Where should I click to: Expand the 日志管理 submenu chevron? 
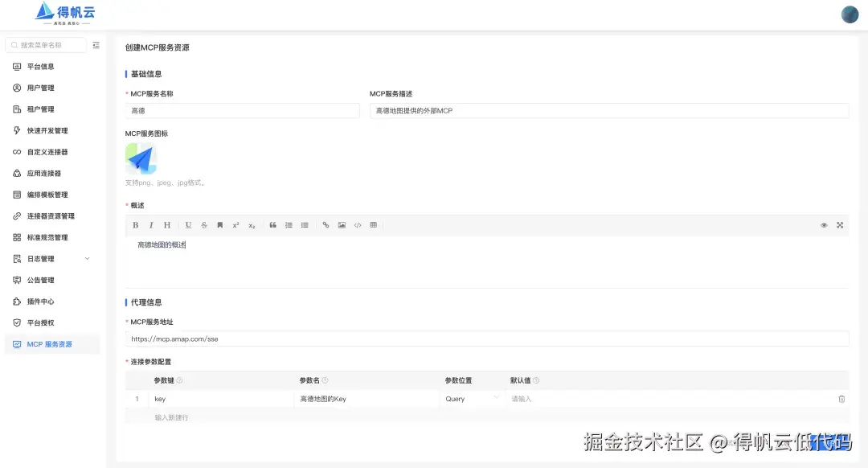87,259
